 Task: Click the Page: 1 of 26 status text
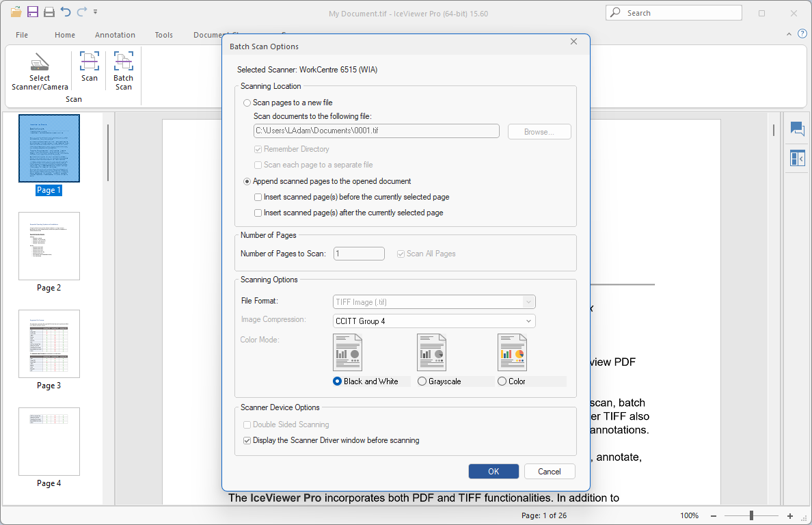544,515
